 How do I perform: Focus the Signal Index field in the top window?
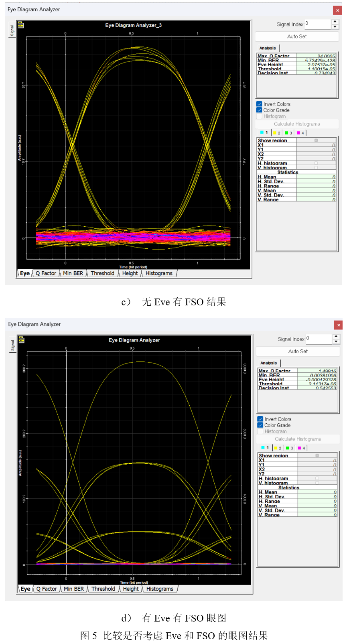pyautogui.click(x=318, y=24)
